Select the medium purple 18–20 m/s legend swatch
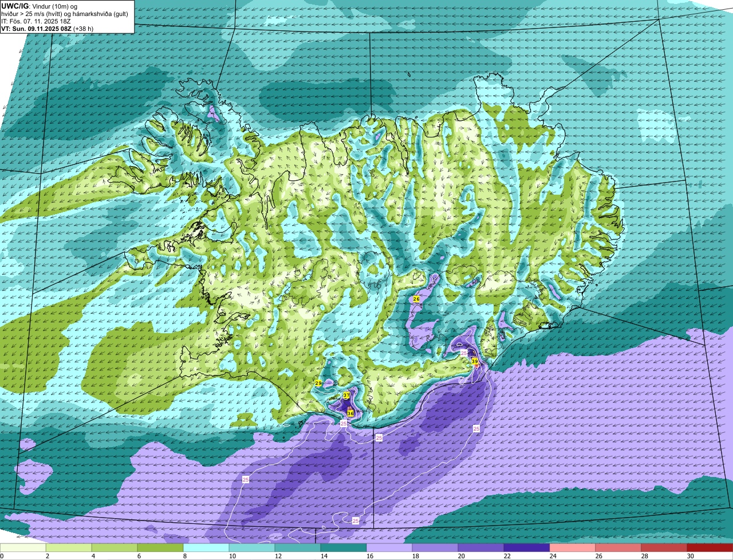 (x=435, y=547)
